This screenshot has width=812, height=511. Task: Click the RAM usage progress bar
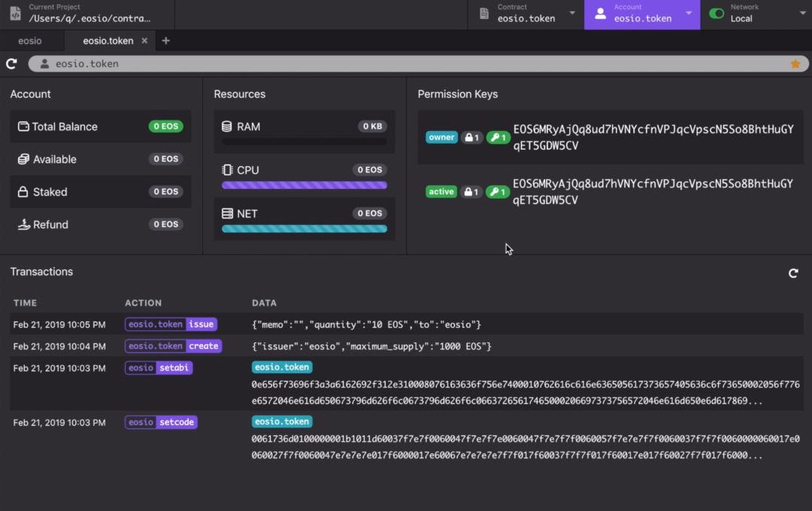tap(304, 141)
